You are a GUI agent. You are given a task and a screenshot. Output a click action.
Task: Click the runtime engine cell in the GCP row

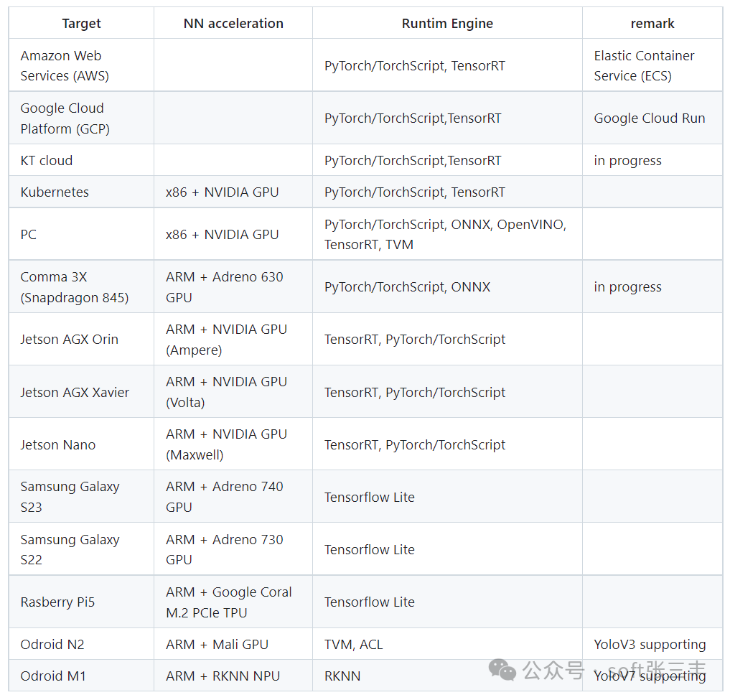pos(447,118)
